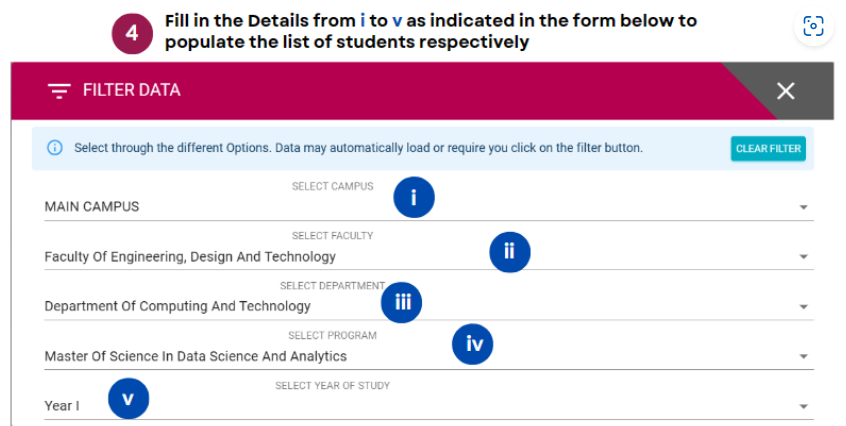Close the Filter Data panel with X
Image resolution: width=846 pixels, height=426 pixels.
tap(786, 91)
